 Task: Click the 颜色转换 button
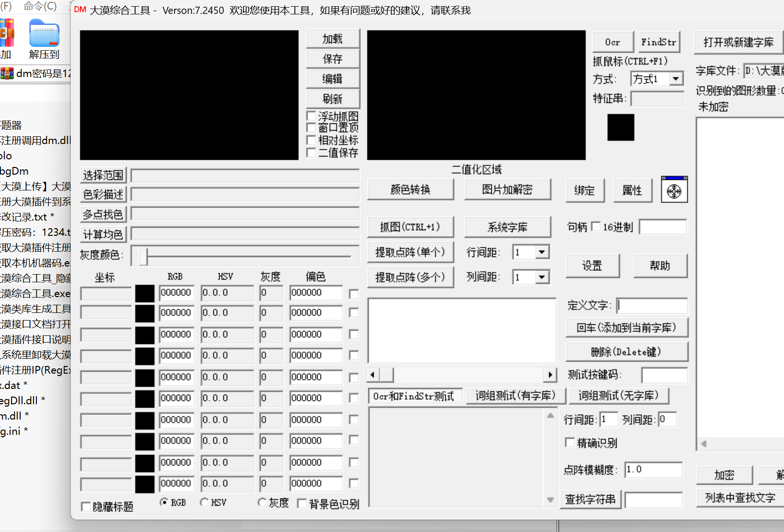click(x=410, y=189)
